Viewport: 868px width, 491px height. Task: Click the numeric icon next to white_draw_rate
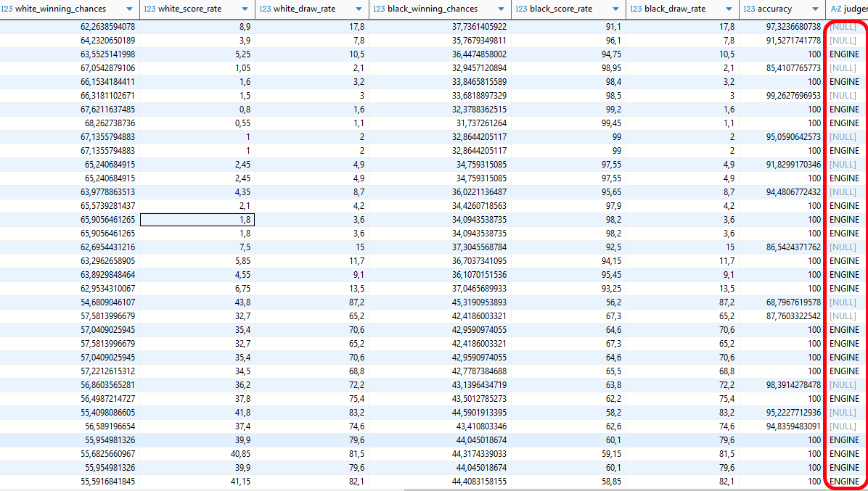265,9
